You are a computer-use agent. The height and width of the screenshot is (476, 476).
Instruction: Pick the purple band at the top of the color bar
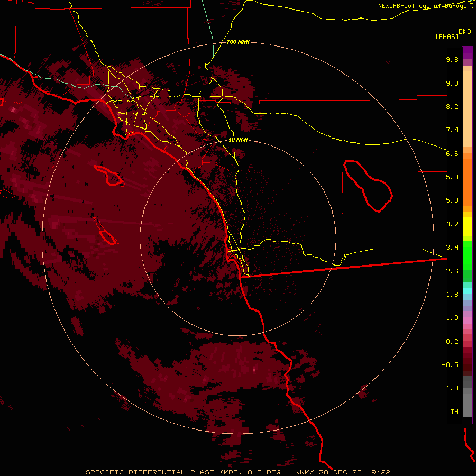tap(467, 53)
